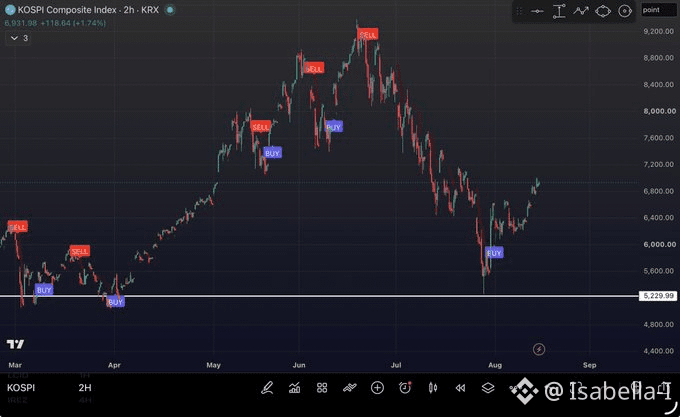Open the alert clock icon
The image size is (680, 417).
coord(405,388)
